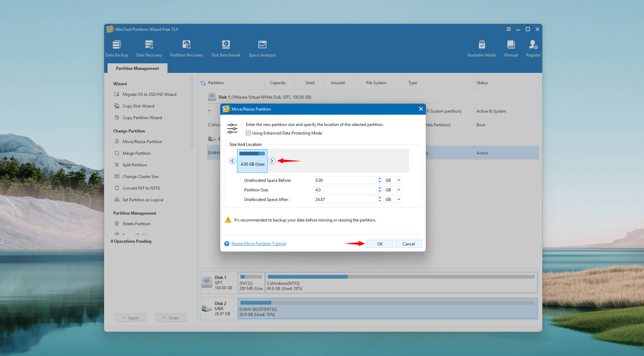The height and width of the screenshot is (356, 644).
Task: Cancel the Move/Resize Partition dialog
Action: pos(408,244)
